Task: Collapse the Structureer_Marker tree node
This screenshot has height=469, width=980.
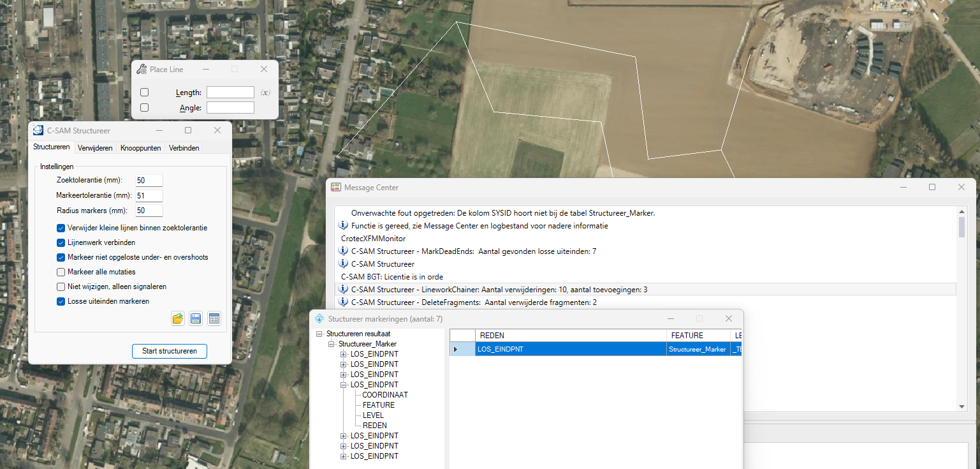Action: point(332,344)
